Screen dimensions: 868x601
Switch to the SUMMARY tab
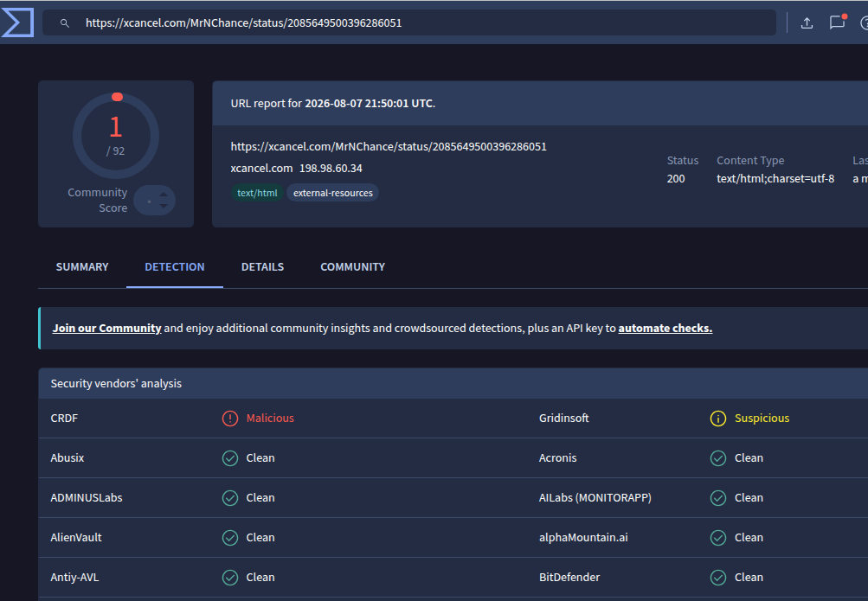[x=82, y=267]
